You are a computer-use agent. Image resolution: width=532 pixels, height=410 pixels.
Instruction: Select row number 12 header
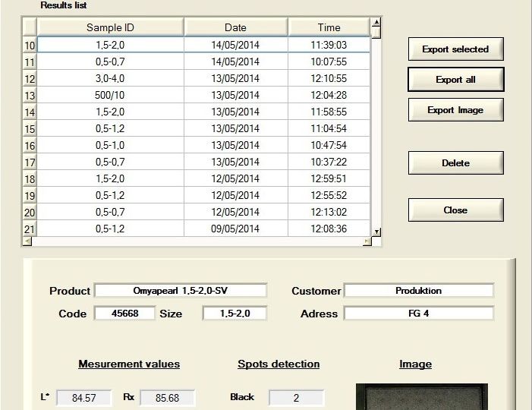30,79
